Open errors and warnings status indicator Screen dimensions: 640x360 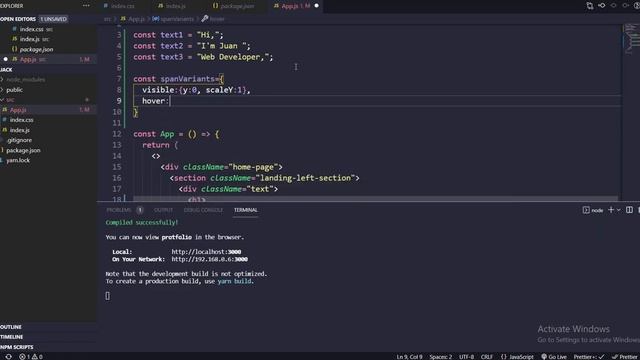pyautogui.click(x=31, y=357)
